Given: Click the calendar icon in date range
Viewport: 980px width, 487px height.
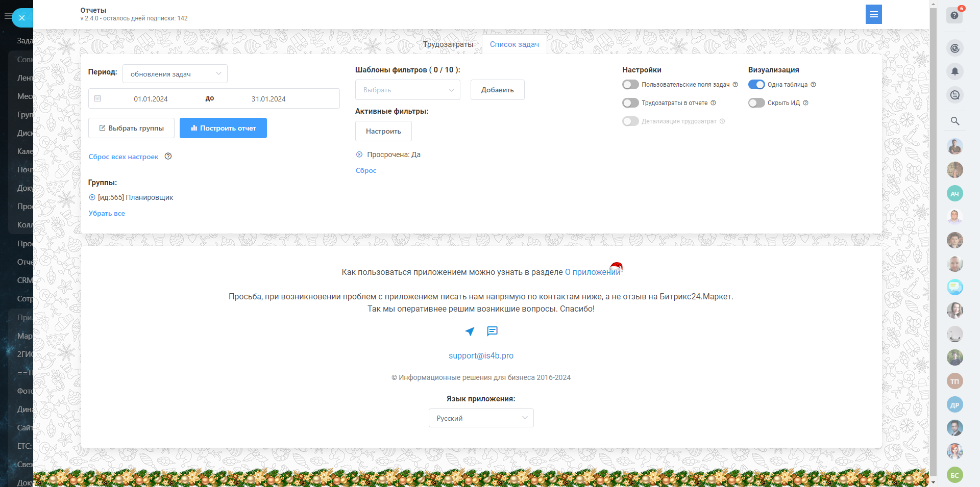Looking at the screenshot, I should (x=97, y=98).
